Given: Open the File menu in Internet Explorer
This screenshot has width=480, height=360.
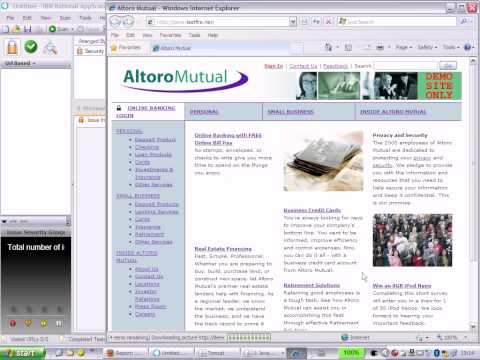Looking at the screenshot, I should [x=115, y=35].
